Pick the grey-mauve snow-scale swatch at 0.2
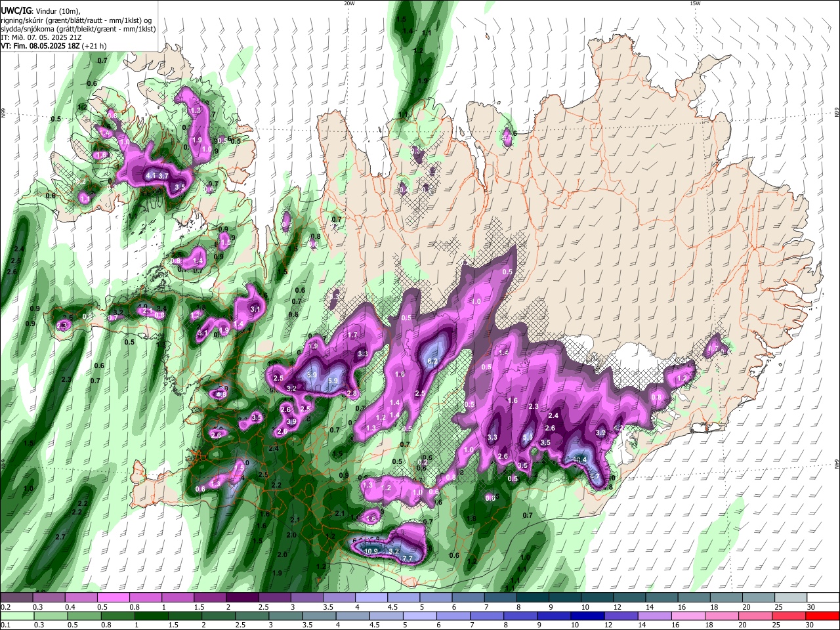This screenshot has width=840, height=630. point(16,598)
